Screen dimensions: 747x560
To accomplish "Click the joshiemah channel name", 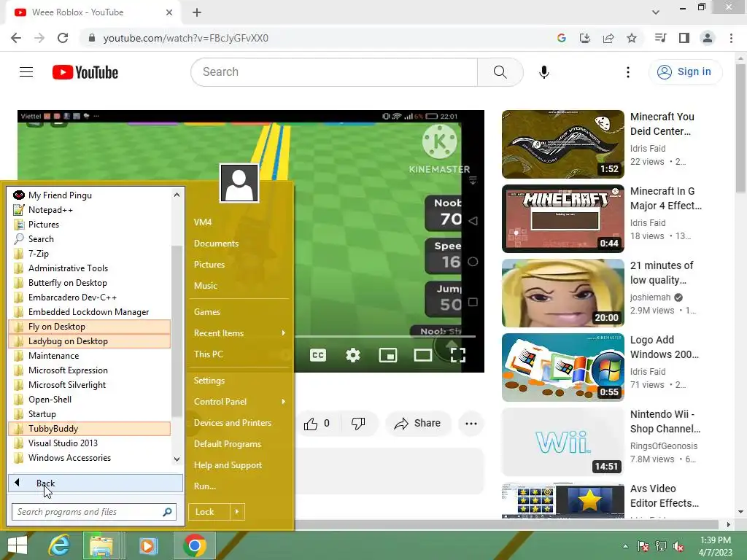I will [x=650, y=297].
